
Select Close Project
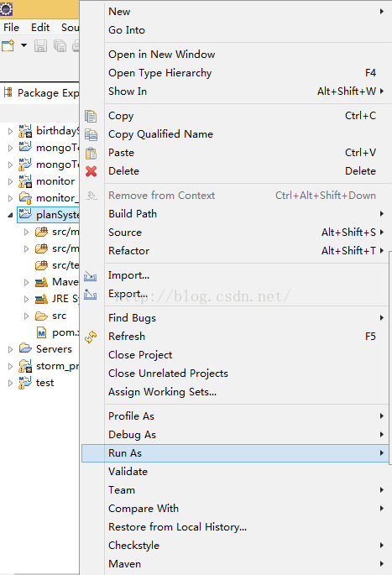pyautogui.click(x=235, y=355)
